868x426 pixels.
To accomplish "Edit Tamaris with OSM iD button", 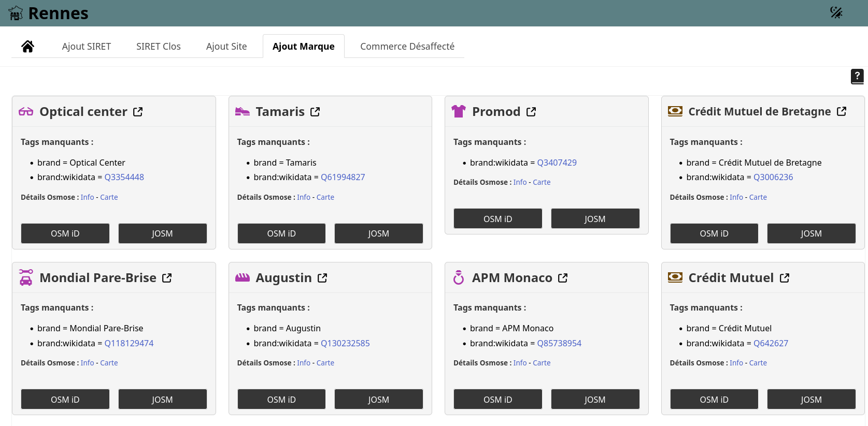I will [x=281, y=233].
